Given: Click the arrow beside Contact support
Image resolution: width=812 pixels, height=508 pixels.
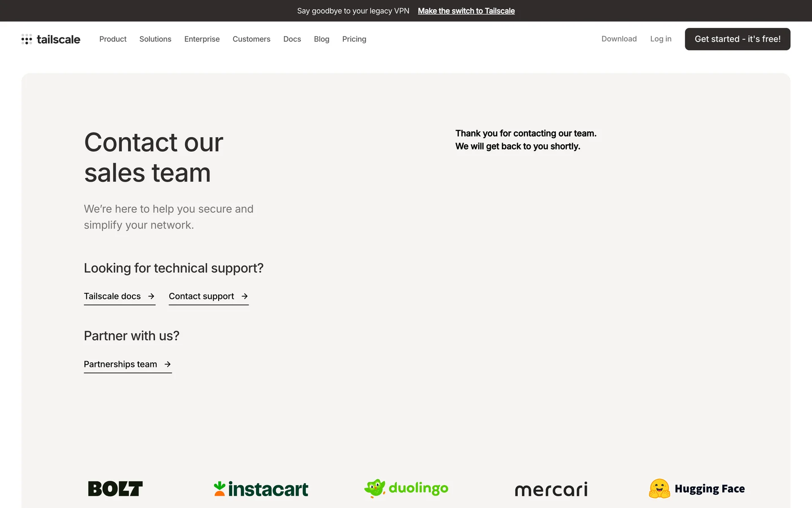Looking at the screenshot, I should (244, 296).
